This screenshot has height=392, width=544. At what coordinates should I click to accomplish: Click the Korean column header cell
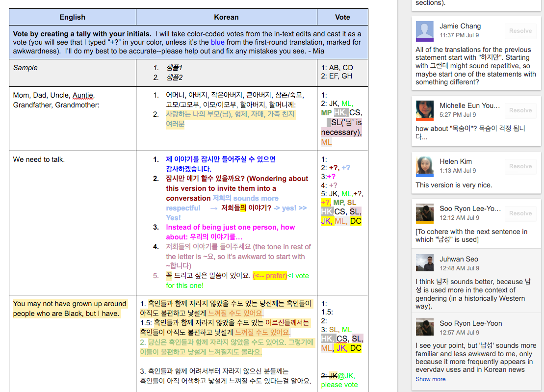coord(226,17)
